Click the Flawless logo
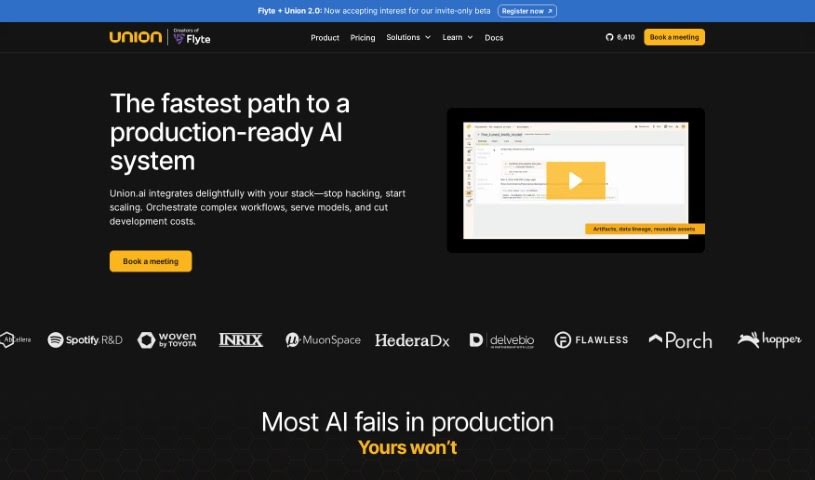 (591, 340)
